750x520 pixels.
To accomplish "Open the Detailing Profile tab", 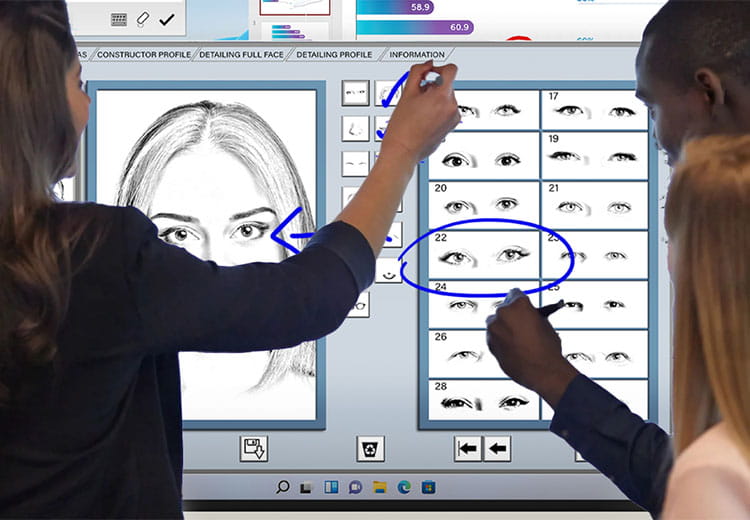I will point(334,54).
